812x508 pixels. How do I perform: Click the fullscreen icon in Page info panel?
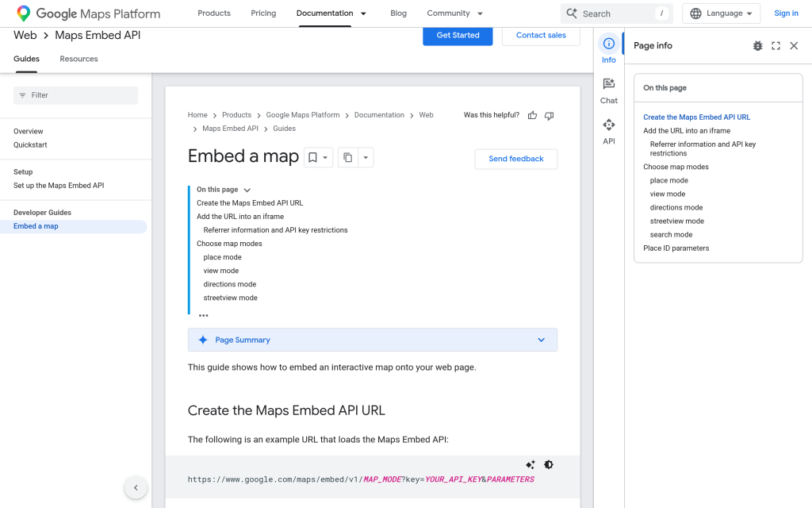pyautogui.click(x=776, y=45)
